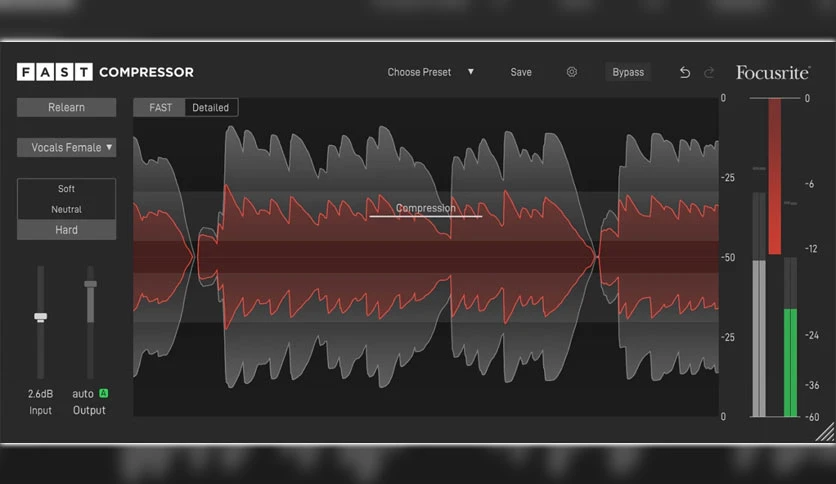Click the Relearn button
Viewport: 836px width, 484px height.
pyautogui.click(x=66, y=107)
